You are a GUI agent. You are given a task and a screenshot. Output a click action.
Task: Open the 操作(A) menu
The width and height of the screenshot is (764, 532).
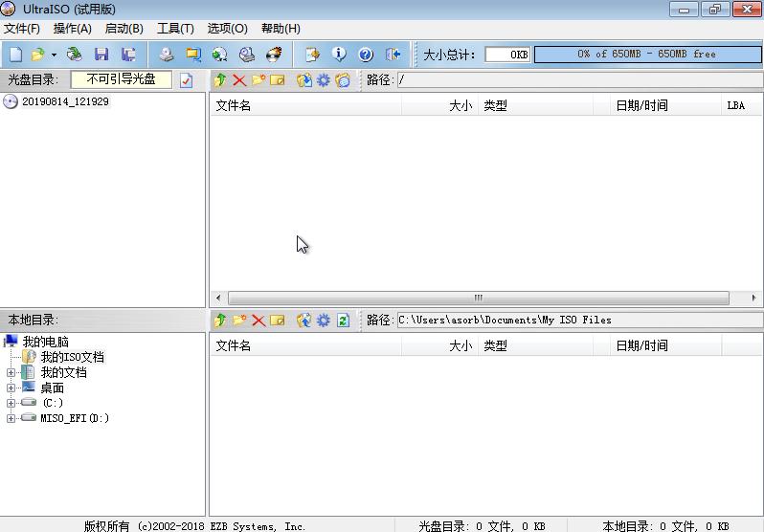(x=73, y=29)
